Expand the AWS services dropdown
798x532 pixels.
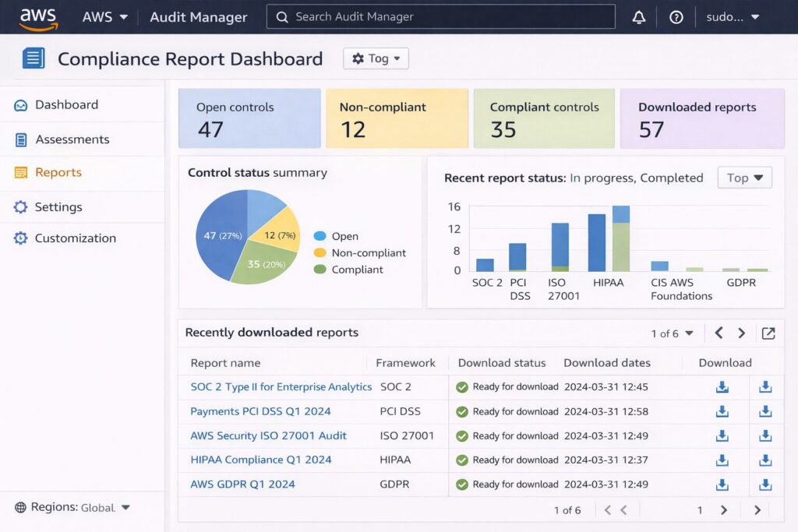tap(105, 17)
